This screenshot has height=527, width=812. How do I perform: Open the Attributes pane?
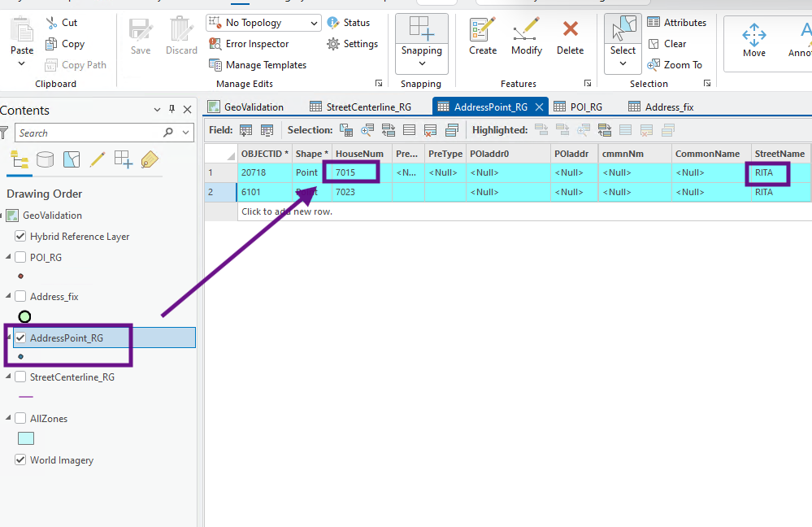point(676,23)
